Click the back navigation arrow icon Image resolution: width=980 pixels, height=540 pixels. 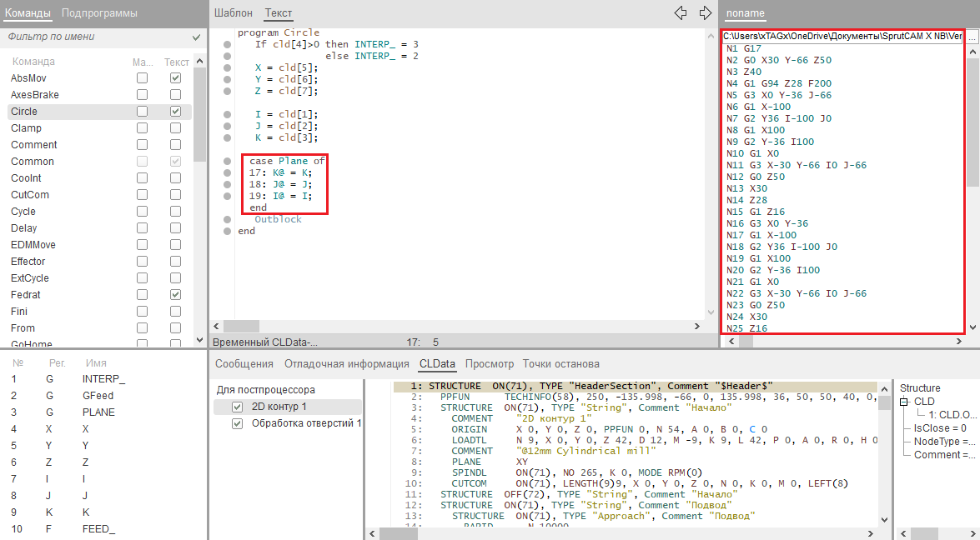coord(681,13)
